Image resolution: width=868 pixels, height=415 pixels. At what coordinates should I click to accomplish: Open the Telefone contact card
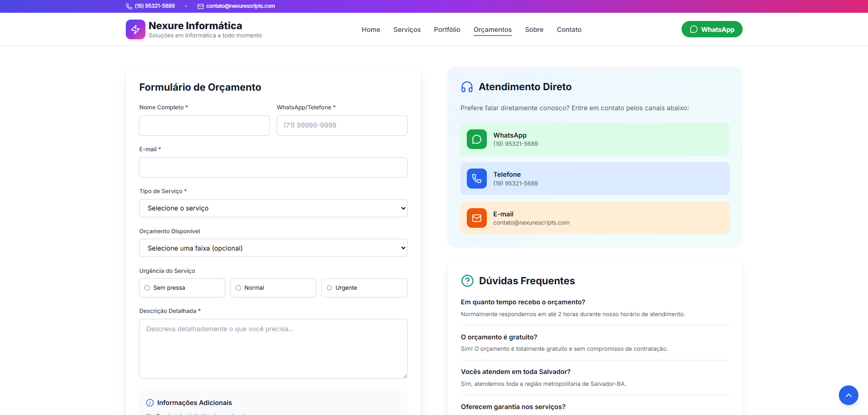pos(595,179)
